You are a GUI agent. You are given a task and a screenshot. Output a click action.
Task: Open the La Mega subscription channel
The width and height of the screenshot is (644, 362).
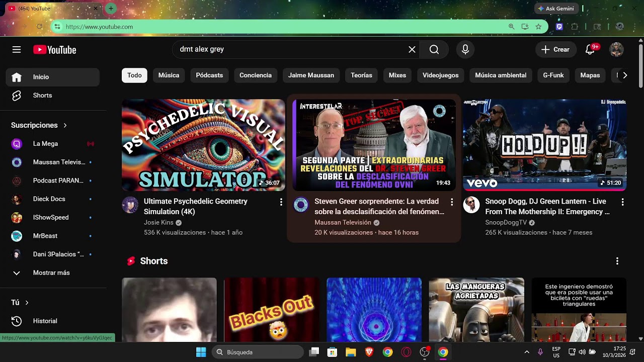[x=53, y=144]
